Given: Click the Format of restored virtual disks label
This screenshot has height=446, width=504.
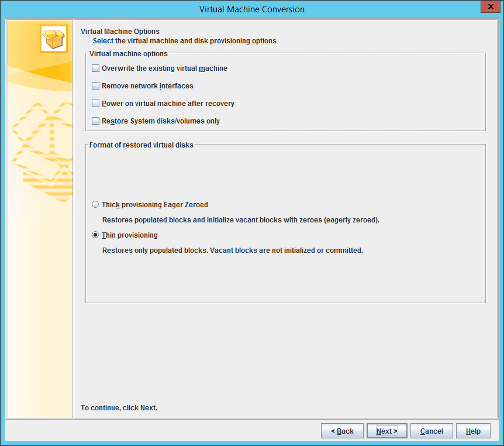Looking at the screenshot, I should click(x=141, y=145).
